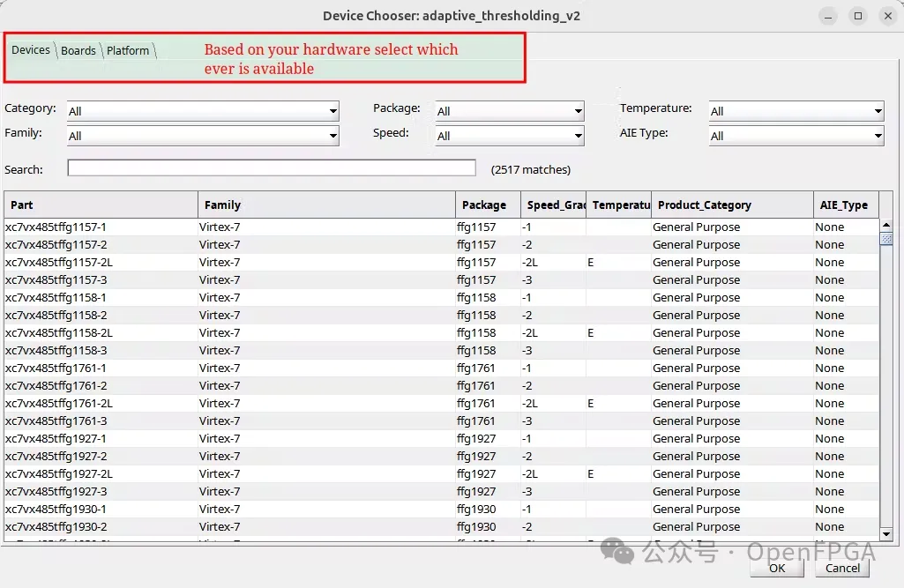Viewport: 904px width, 588px height.
Task: Cancel the Device Chooser dialog
Action: click(x=842, y=568)
